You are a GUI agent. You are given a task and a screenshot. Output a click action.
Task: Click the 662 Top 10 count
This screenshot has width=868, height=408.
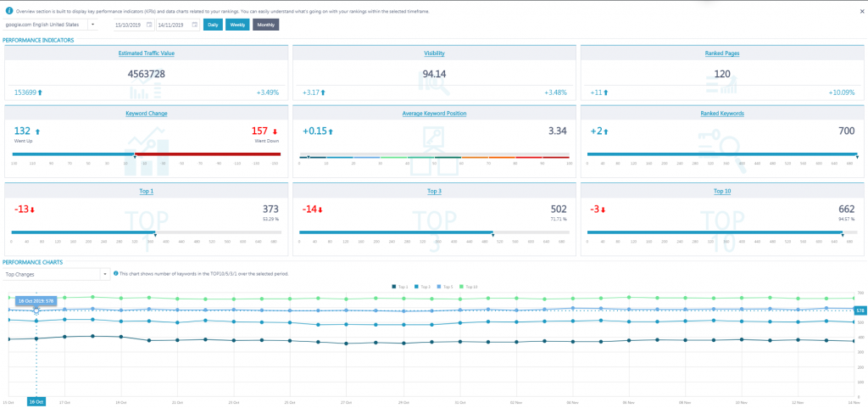(x=847, y=210)
